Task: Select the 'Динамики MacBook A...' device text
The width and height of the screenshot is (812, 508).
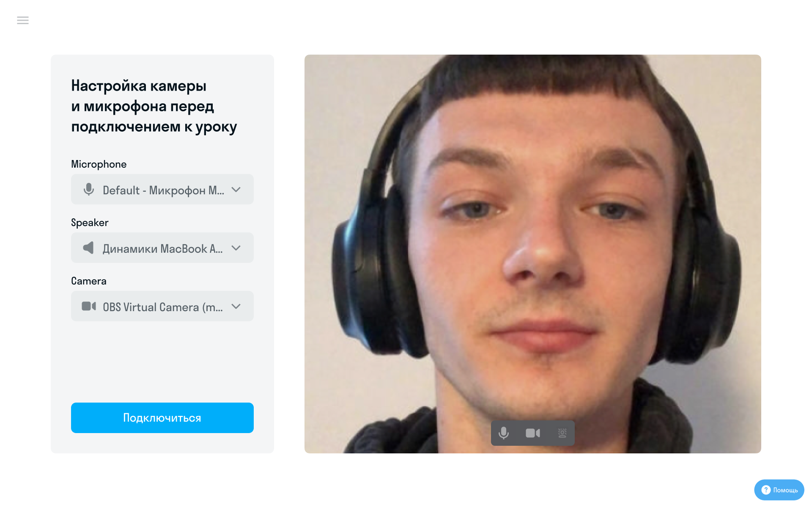Action: pos(163,248)
